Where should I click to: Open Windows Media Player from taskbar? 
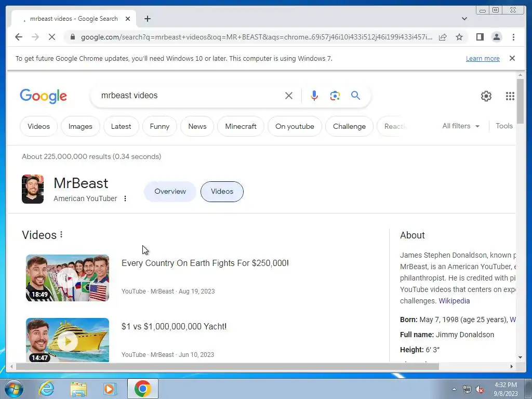point(109,389)
